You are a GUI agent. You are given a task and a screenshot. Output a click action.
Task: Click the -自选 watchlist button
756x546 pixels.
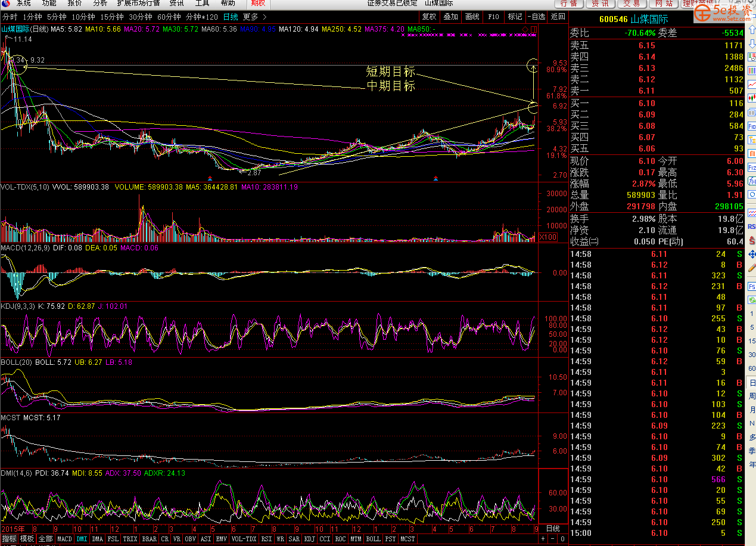point(536,17)
